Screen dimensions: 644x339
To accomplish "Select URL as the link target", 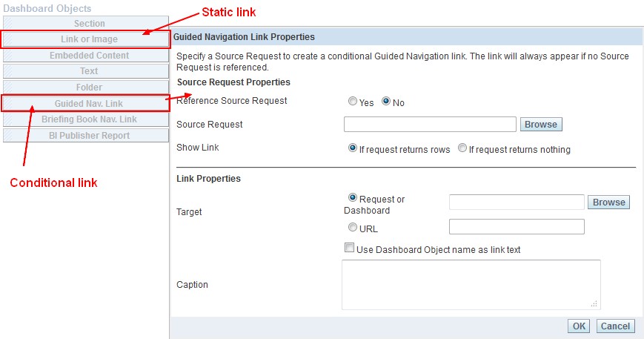I will 352,228.
